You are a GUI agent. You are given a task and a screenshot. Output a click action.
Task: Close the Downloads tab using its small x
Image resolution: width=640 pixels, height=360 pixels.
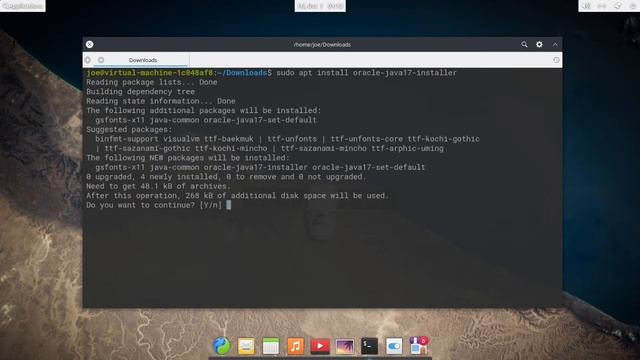click(101, 60)
